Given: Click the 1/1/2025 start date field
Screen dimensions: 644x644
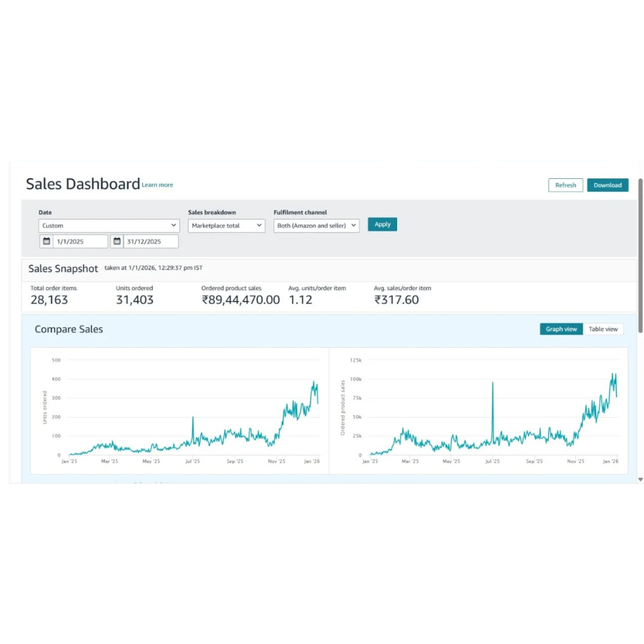Looking at the screenshot, I should click(x=80, y=241).
